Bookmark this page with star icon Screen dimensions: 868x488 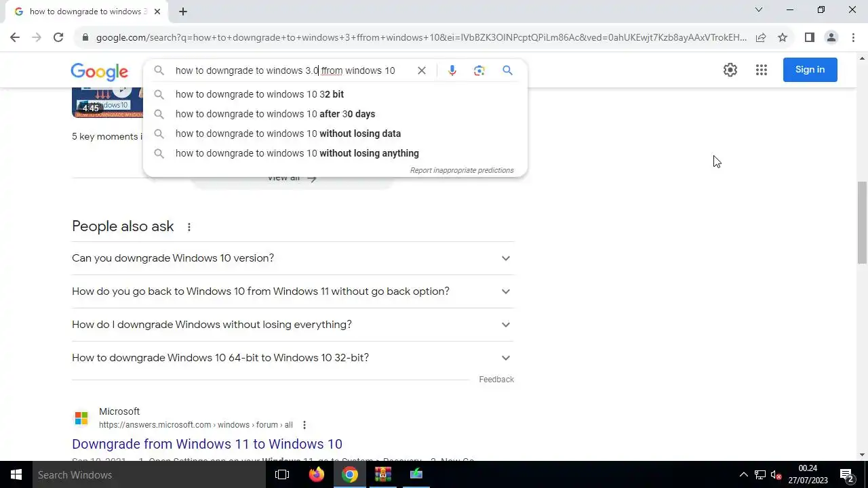click(783, 37)
